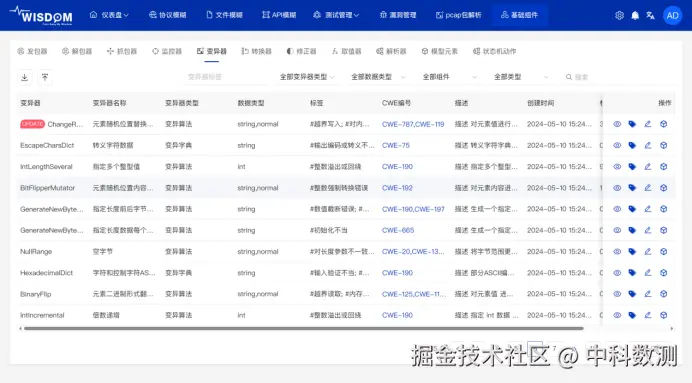
Task: Click the tag icon for BinaryFlip
Action: 632,294
